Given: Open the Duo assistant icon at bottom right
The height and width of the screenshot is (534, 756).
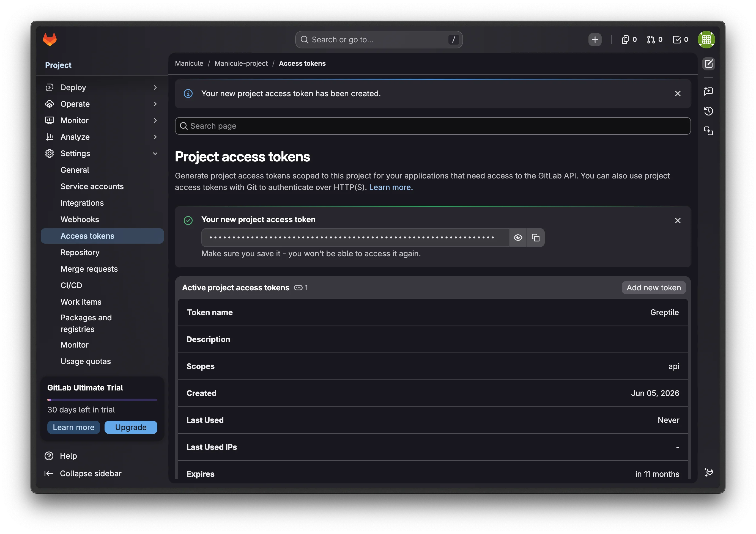Looking at the screenshot, I should [x=708, y=472].
